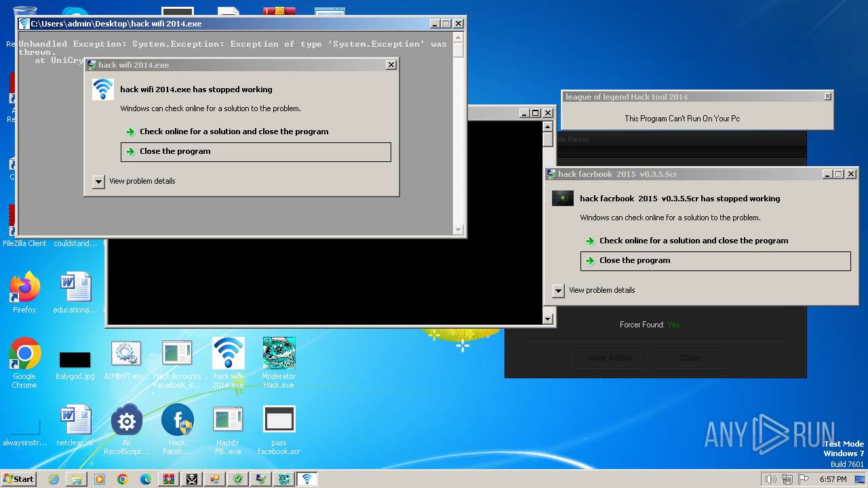Image resolution: width=868 pixels, height=488 pixels.
Task: Select the AIMBOT.exe desktop icon
Action: [x=126, y=360]
